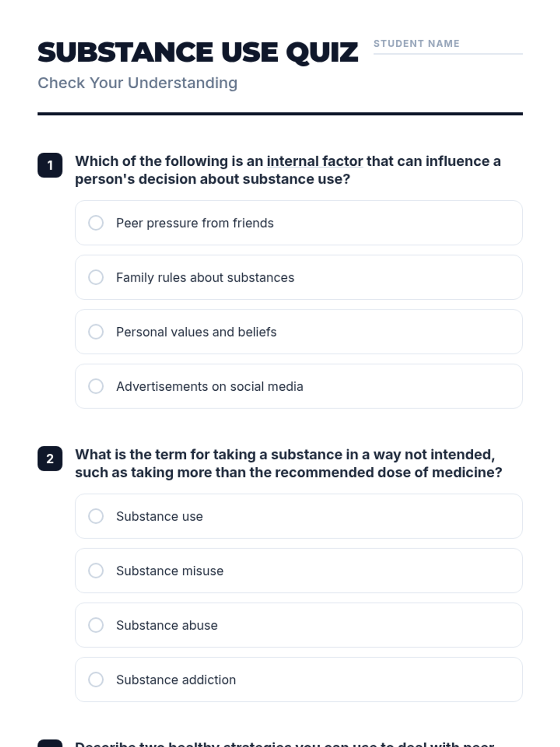
Task: Click the Check Your Understanding subtitle
Action: tap(138, 83)
